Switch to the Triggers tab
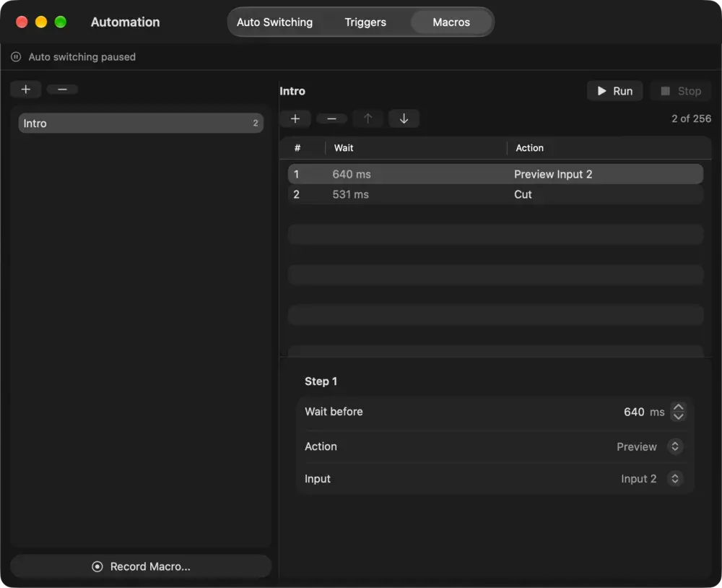Image resolution: width=722 pixels, height=588 pixels. [x=365, y=22]
